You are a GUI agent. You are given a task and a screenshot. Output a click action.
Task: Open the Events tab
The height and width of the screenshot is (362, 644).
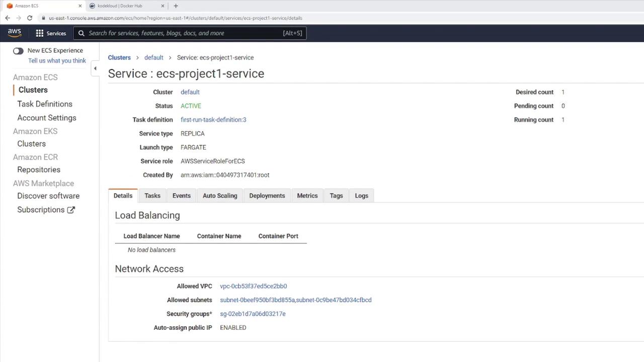click(182, 196)
